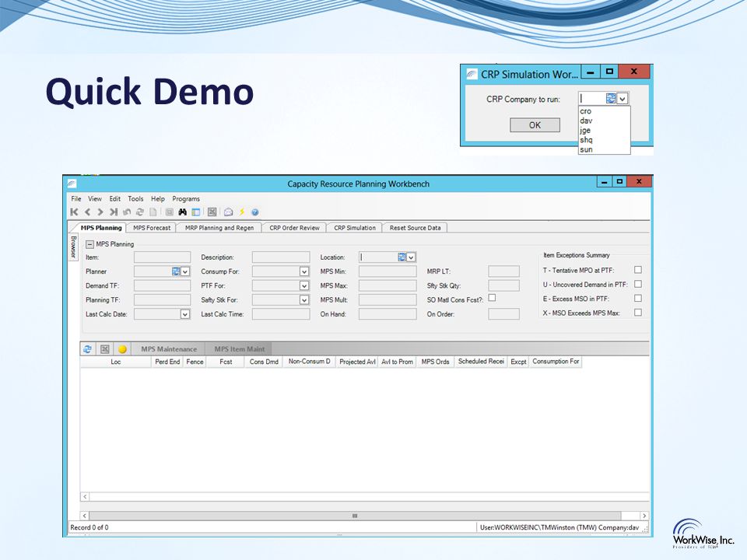This screenshot has width=747, height=560.
Task: Select 'shq' company from list
Action: (604, 139)
